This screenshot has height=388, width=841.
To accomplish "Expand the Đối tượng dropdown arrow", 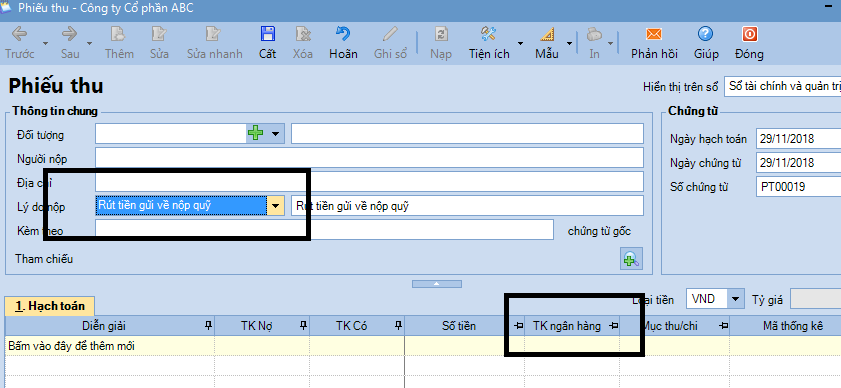I will point(276,134).
